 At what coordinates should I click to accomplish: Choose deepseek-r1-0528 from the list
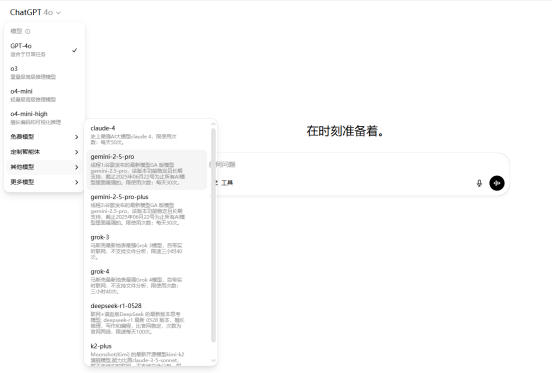147,319
